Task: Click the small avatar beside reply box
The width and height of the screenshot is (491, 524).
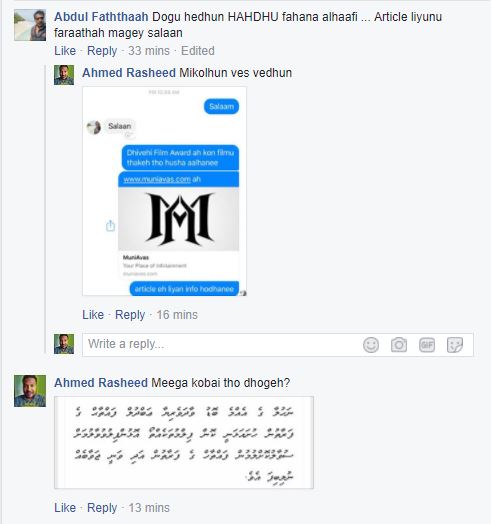Action: click(x=64, y=344)
